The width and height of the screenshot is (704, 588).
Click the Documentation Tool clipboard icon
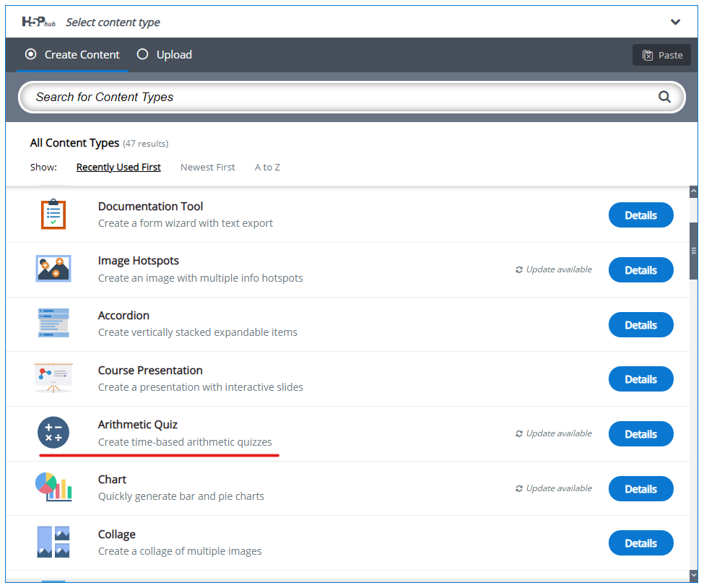[x=53, y=215]
